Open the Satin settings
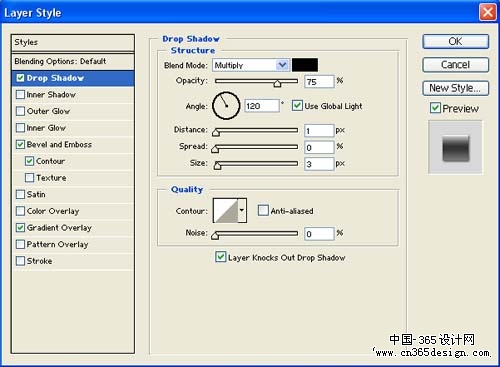Screen dimensions: 500x367 click(36, 194)
